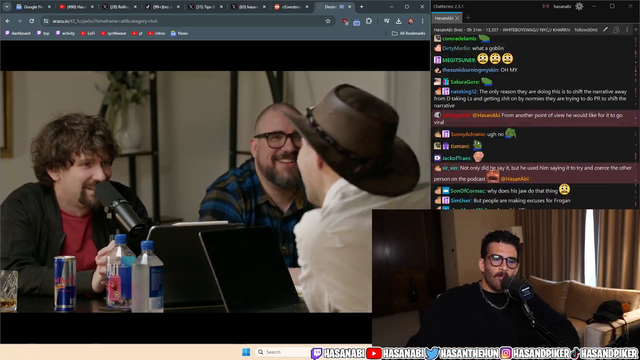This screenshot has height=360, width=640.
Task: Open the Chrome extensions puzzle menu
Action: click(369, 21)
